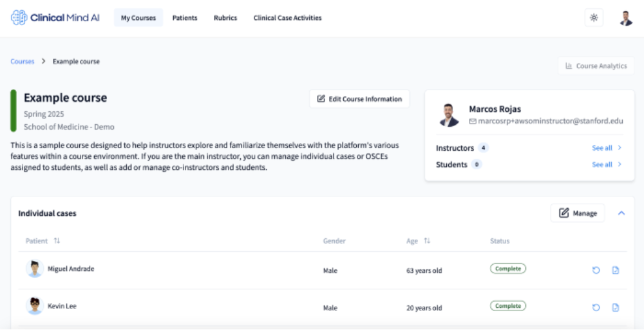The width and height of the screenshot is (644, 331).
Task: Switch to the Rubrics tab
Action: [225, 18]
